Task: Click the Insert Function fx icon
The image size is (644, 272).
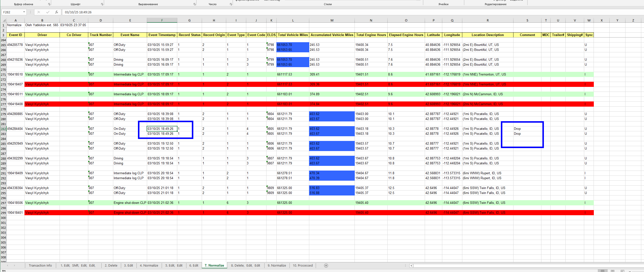Action: click(57, 12)
